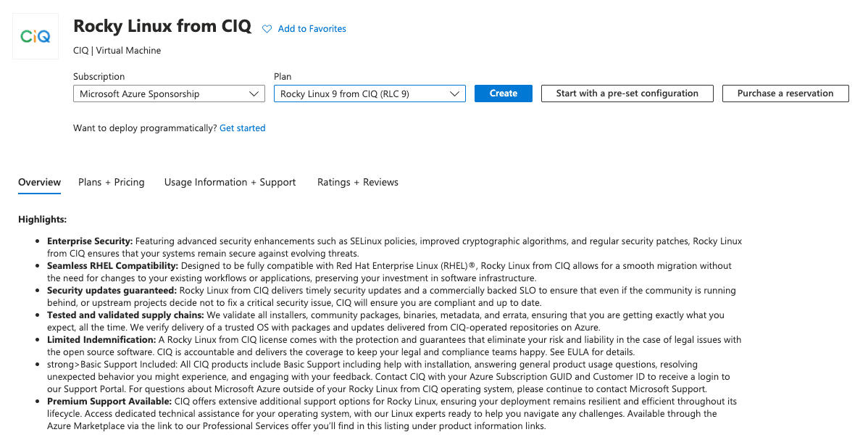Click Start with a pre-set configuration
The width and height of the screenshot is (868, 440).
627,94
